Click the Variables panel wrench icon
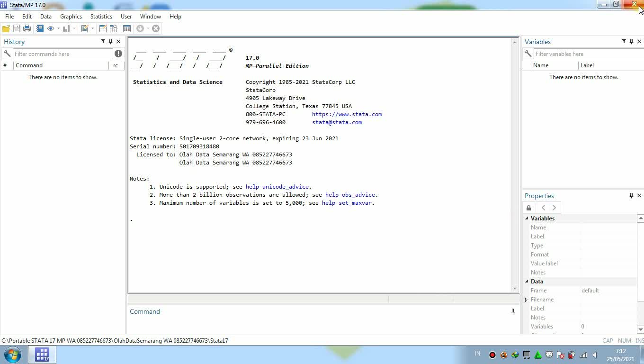This screenshot has height=364, width=644. click(x=528, y=54)
